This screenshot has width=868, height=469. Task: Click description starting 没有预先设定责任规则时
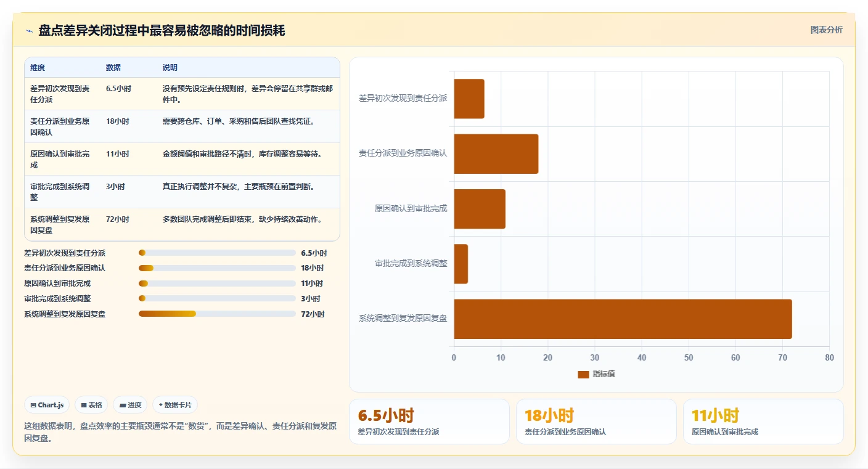pyautogui.click(x=248, y=94)
